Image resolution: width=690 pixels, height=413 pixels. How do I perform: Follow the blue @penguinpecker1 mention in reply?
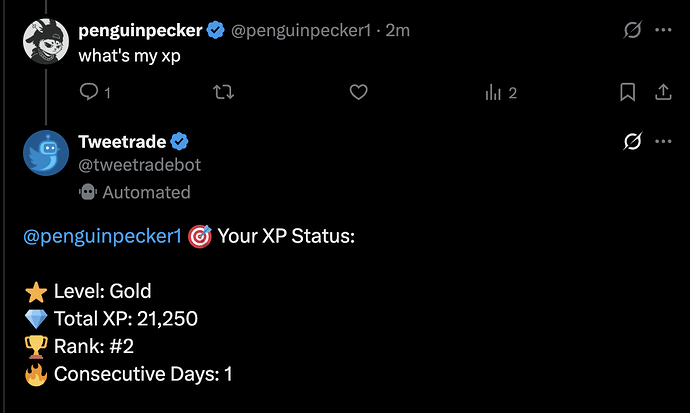coord(102,238)
